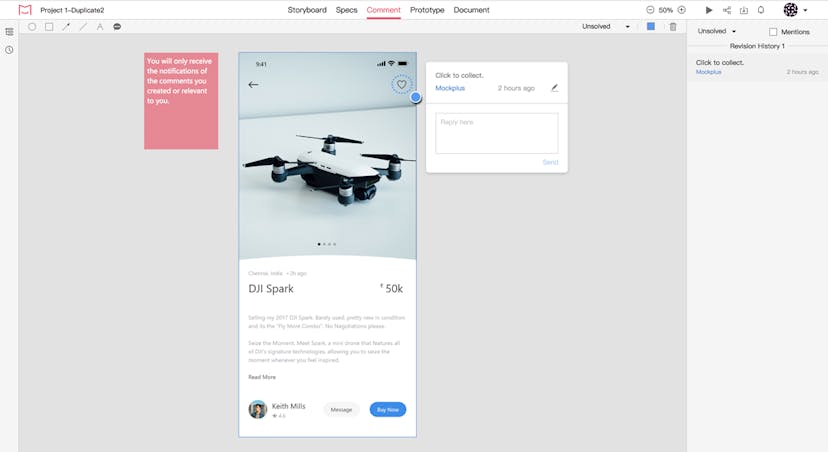Click Read More link in mockup
Image resolution: width=828 pixels, height=452 pixels.
[262, 377]
